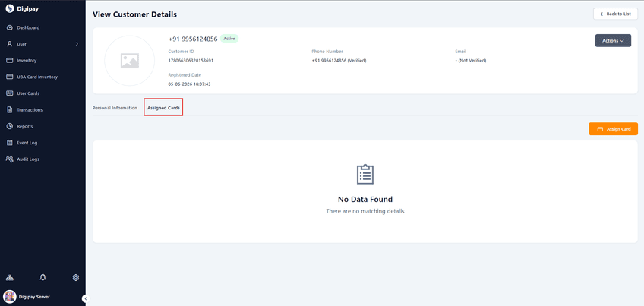Click the UBA Card Inventory icon
Image resolution: width=644 pixels, height=306 pixels.
(10, 77)
